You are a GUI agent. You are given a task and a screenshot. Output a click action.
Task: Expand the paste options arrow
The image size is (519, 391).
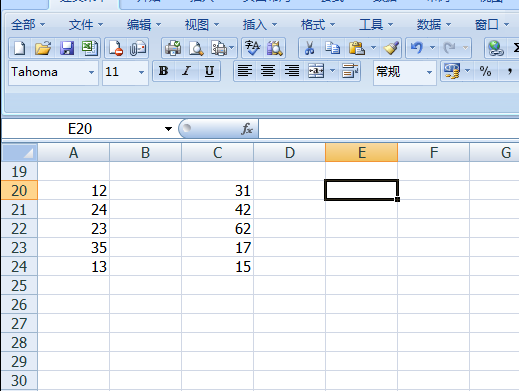(x=373, y=48)
